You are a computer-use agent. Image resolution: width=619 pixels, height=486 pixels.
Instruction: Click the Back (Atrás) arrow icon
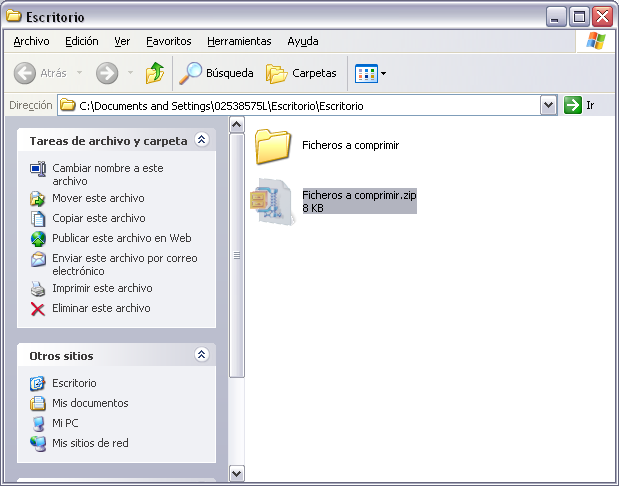(24, 73)
